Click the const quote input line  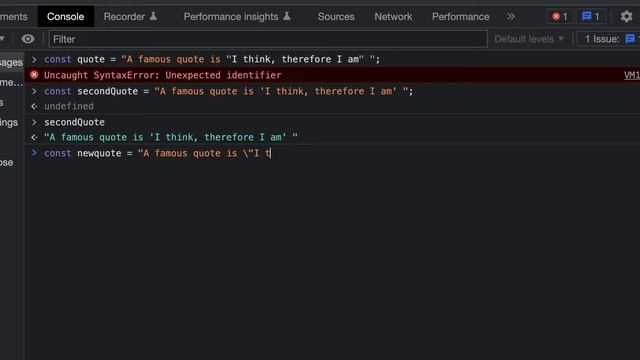point(212,59)
